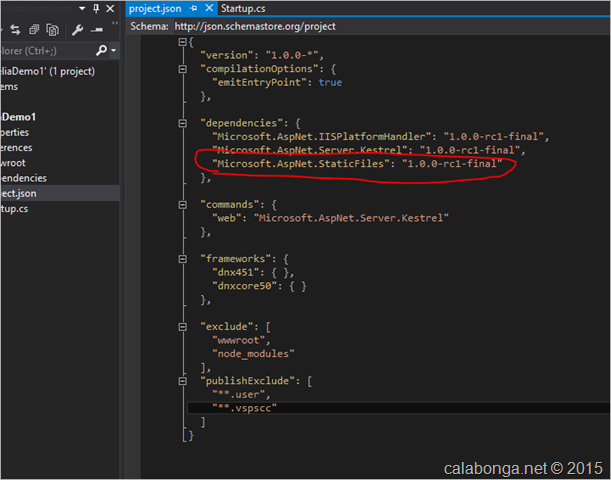Collapse the root JSON object
Image resolution: width=611 pixels, height=480 pixels.
tap(182, 42)
